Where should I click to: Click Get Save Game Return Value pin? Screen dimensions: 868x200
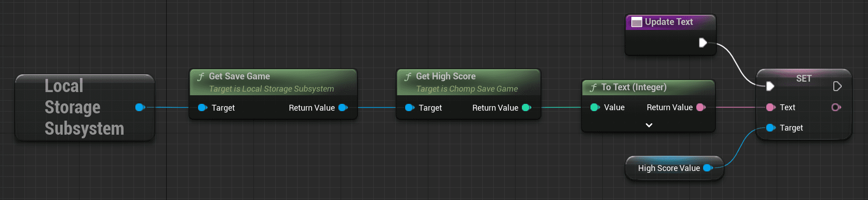[343, 107]
